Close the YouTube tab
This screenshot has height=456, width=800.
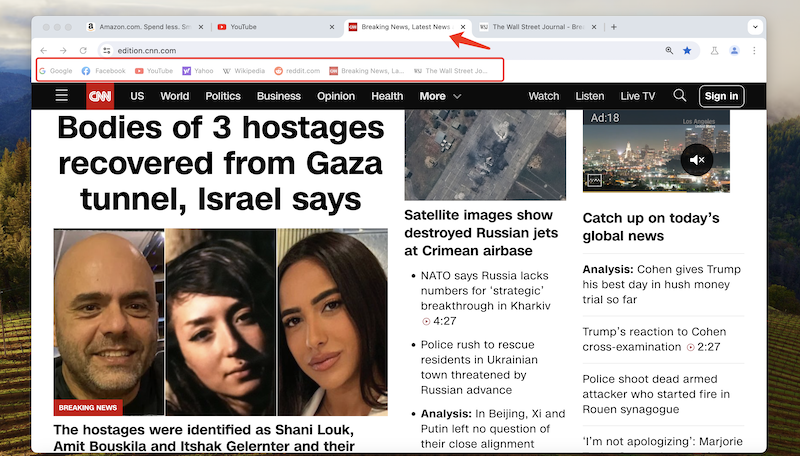pyautogui.click(x=332, y=27)
